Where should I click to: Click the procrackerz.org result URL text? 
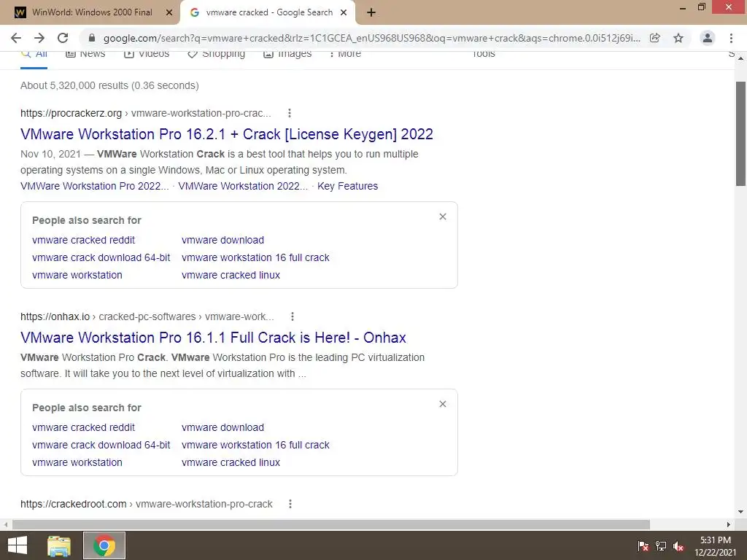tap(145, 113)
